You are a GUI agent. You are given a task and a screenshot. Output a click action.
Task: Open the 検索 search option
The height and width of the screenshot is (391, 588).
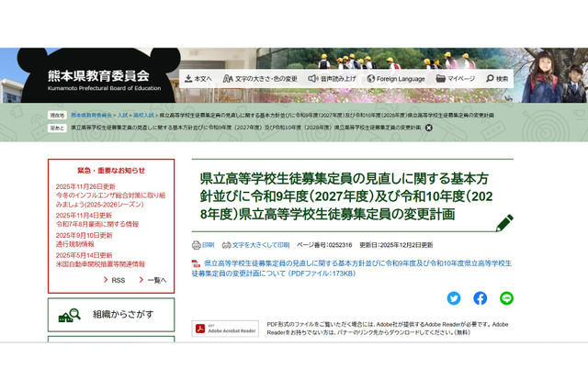pyautogui.click(x=497, y=79)
